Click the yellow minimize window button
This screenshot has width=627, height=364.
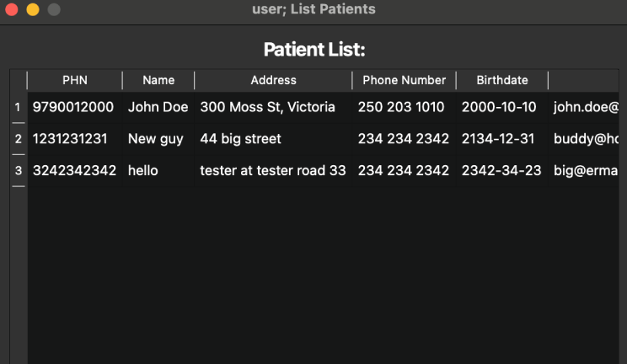33,9
